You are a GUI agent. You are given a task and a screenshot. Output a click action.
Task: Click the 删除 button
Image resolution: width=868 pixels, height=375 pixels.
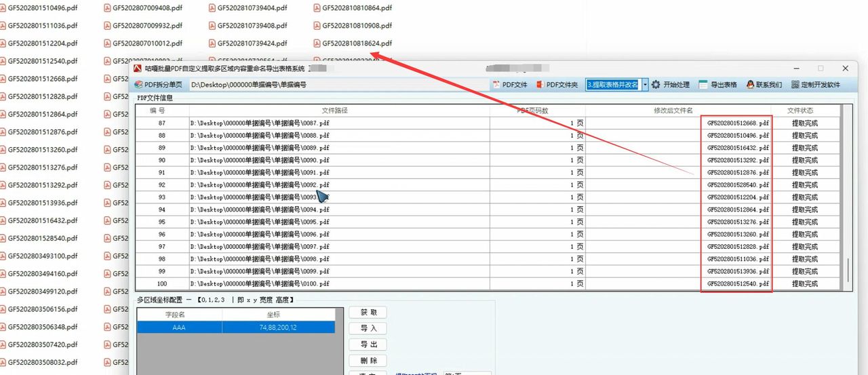tap(368, 361)
